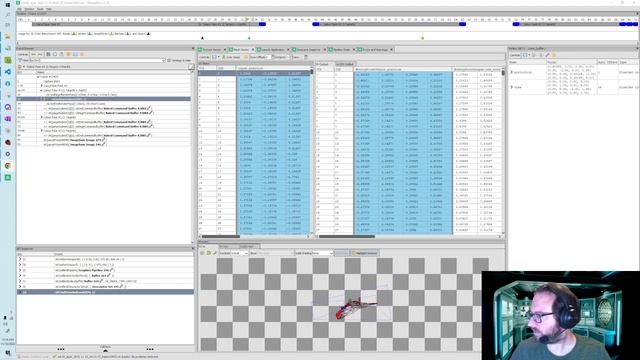Expand the second variable in right buffer panel
The image size is (640, 360).
click(x=511, y=87)
